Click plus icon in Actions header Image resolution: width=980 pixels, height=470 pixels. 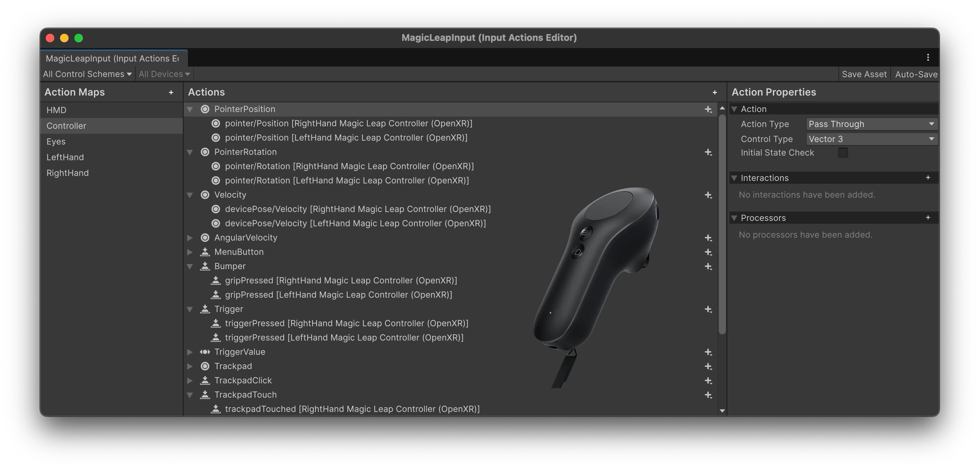(x=714, y=92)
